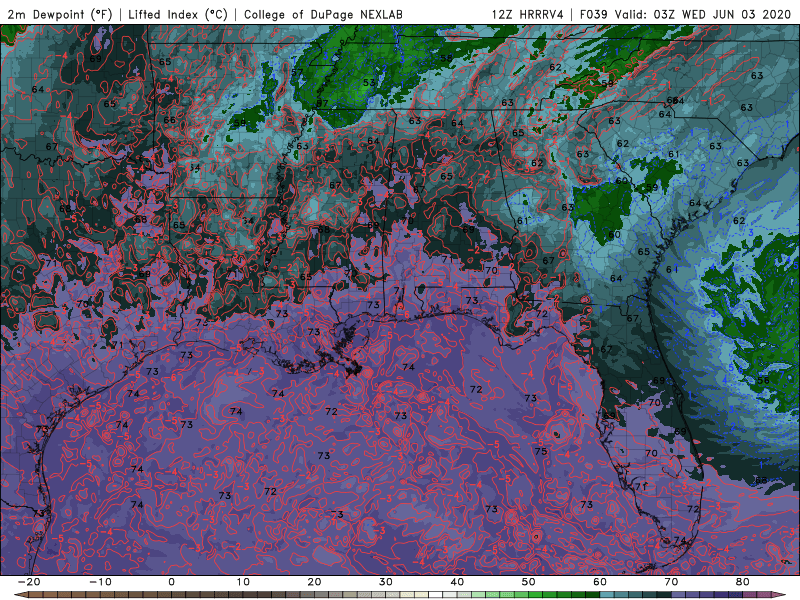Click the 30 label on the color scale
Image resolution: width=800 pixels, height=600 pixels.
(x=386, y=582)
